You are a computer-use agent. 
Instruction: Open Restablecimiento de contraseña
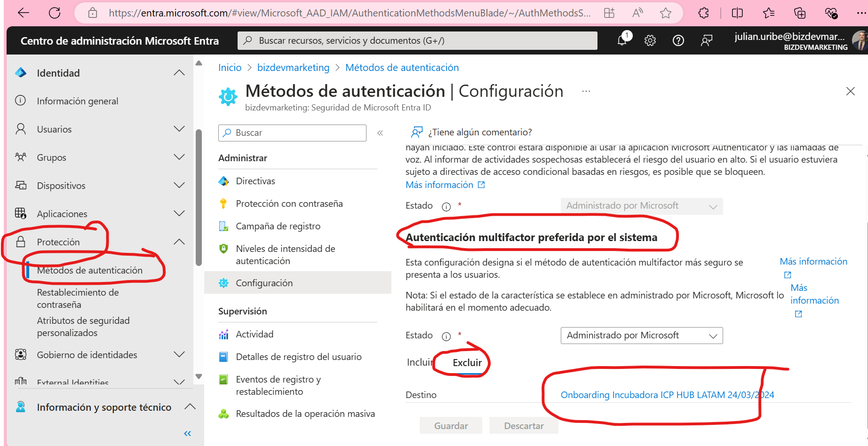pyautogui.click(x=78, y=298)
